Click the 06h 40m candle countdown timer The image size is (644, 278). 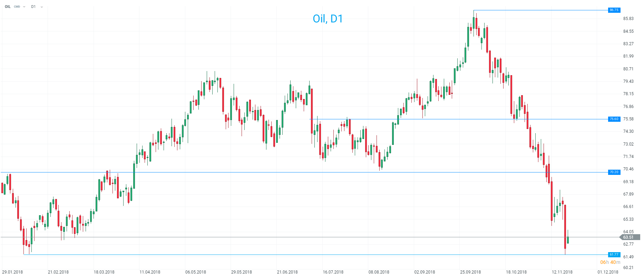point(610,262)
